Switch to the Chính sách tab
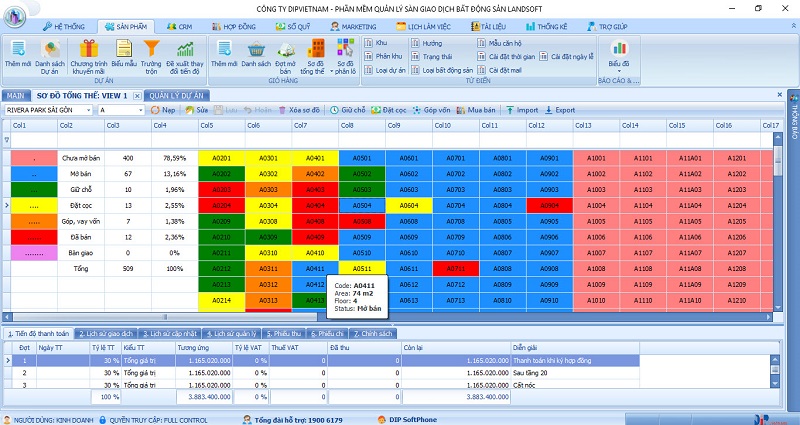The image size is (800, 425). (x=373, y=334)
